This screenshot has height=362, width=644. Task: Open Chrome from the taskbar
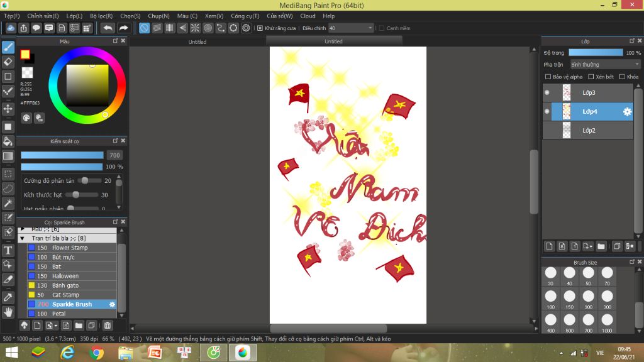click(96, 353)
